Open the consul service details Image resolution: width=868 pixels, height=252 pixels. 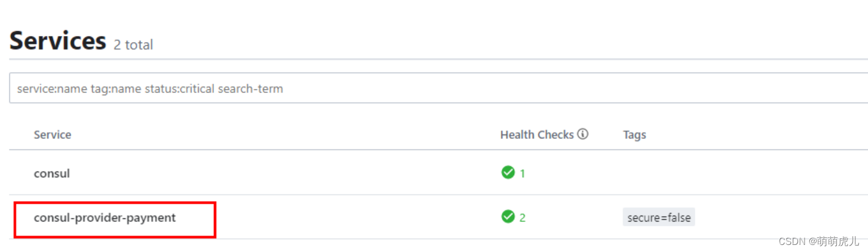(52, 174)
